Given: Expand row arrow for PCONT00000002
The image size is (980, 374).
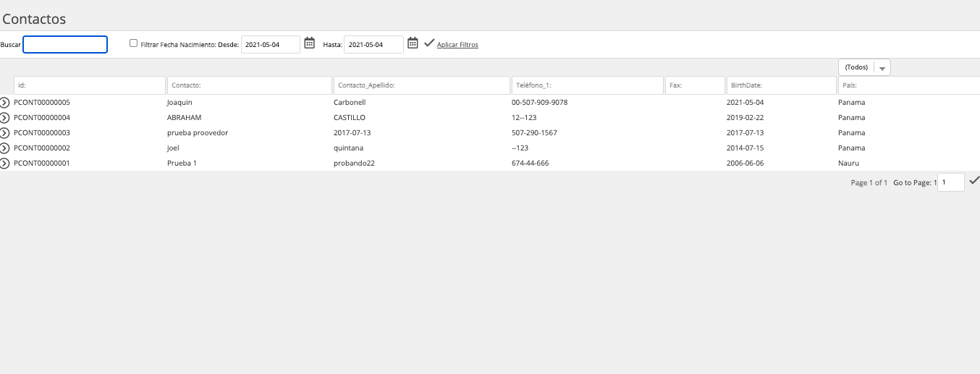Looking at the screenshot, I should tap(5, 148).
